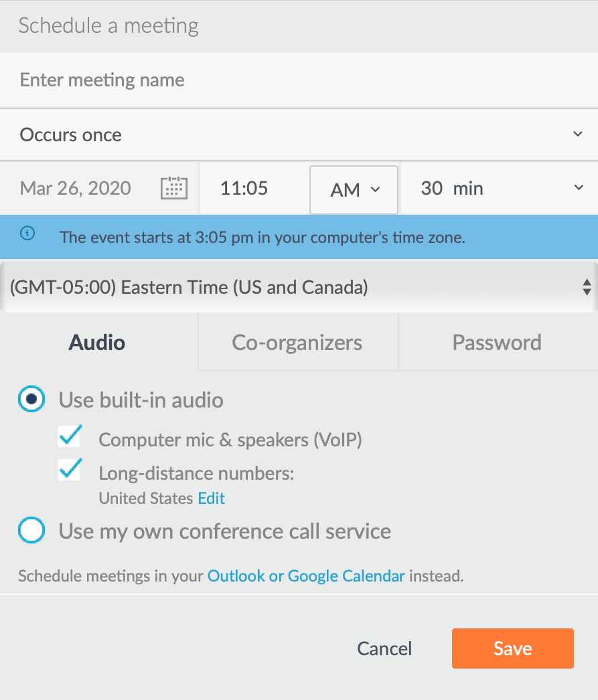598x700 pixels.
Task: Select the Use built-in audio option
Action: [31, 399]
